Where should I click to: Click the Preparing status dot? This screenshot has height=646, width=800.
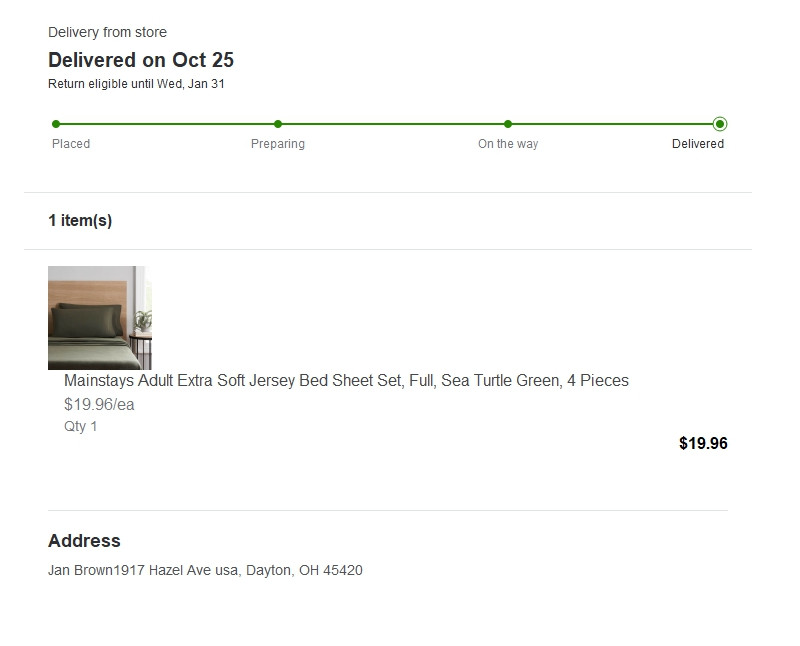pyautogui.click(x=278, y=124)
